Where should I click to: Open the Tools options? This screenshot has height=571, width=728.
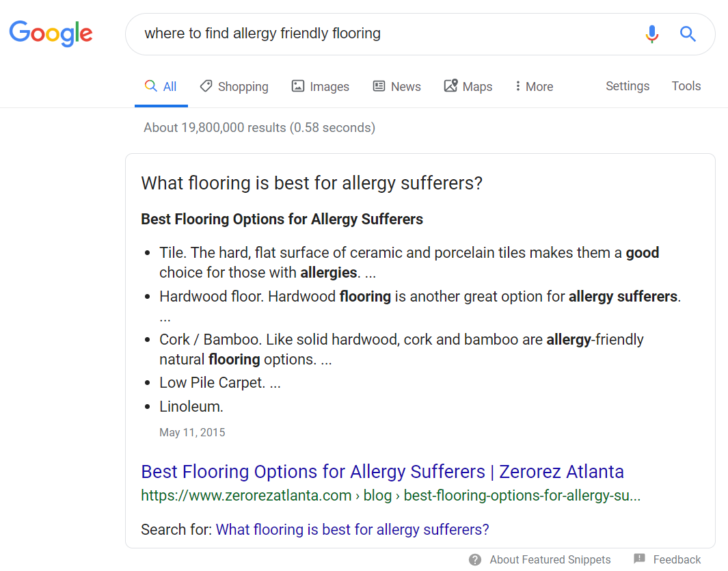click(x=686, y=86)
